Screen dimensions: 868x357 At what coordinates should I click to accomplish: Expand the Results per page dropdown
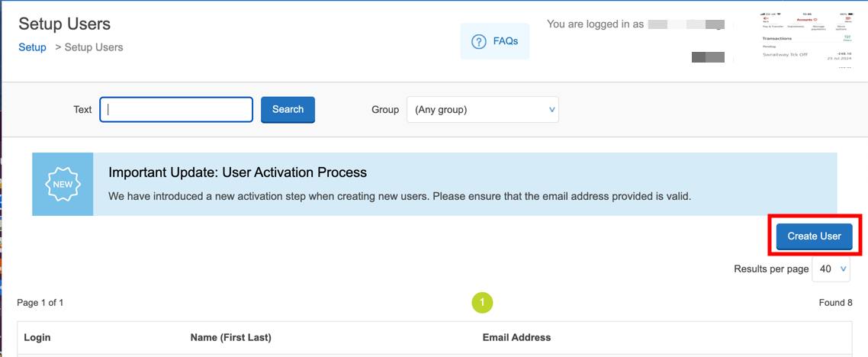pyautogui.click(x=831, y=269)
